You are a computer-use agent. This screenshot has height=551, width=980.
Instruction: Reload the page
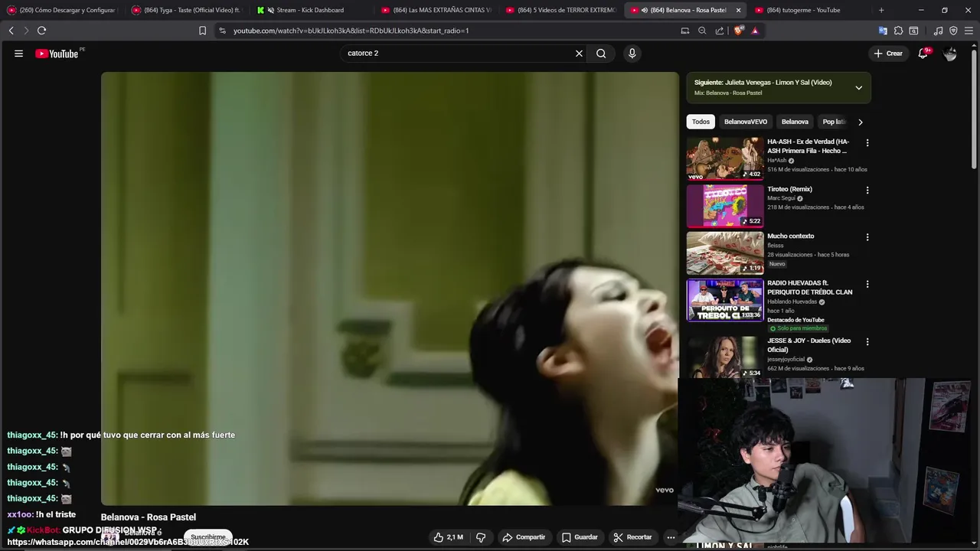41,31
